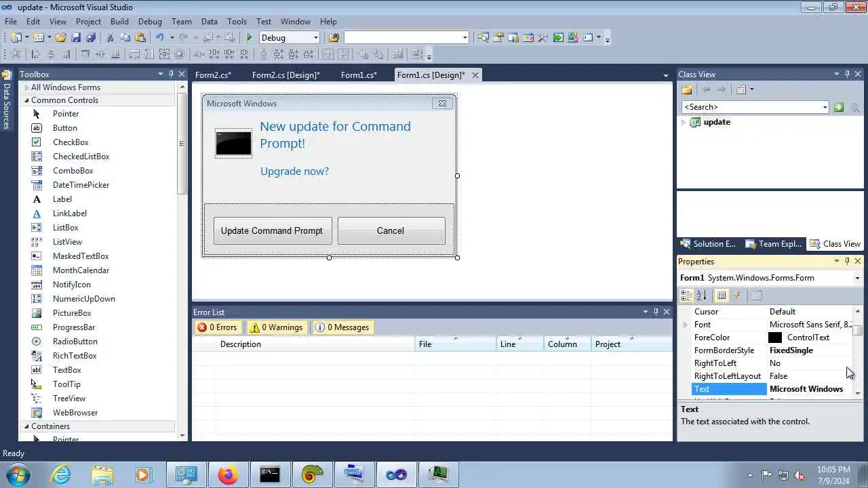Click the Save All toolbar icon
This screenshot has width=868, height=488.
91,38
